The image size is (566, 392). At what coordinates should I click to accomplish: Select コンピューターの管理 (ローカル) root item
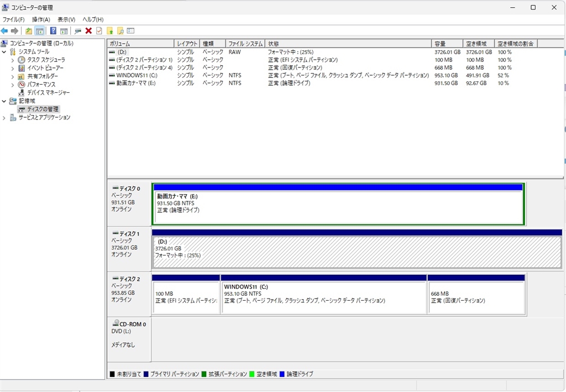[41, 43]
